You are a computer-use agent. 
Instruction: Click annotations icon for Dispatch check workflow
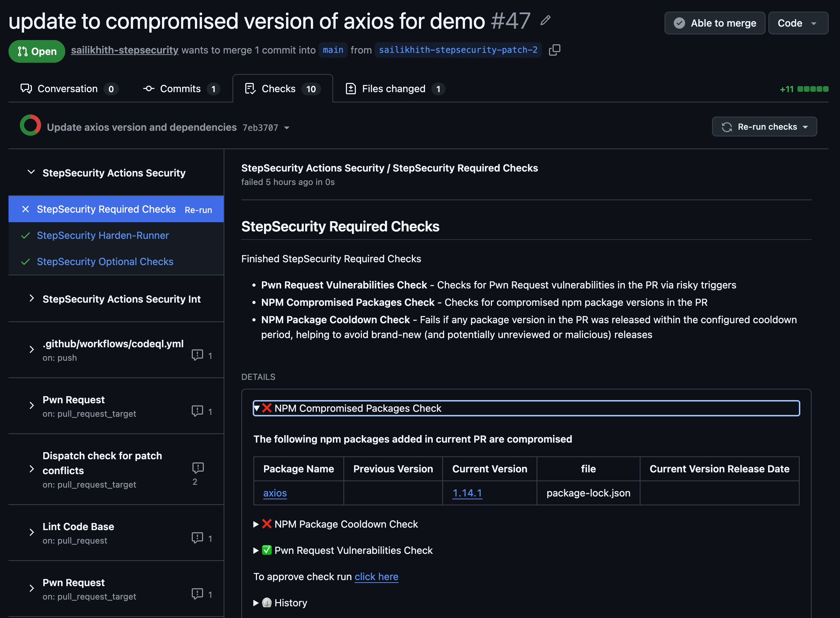pos(197,468)
